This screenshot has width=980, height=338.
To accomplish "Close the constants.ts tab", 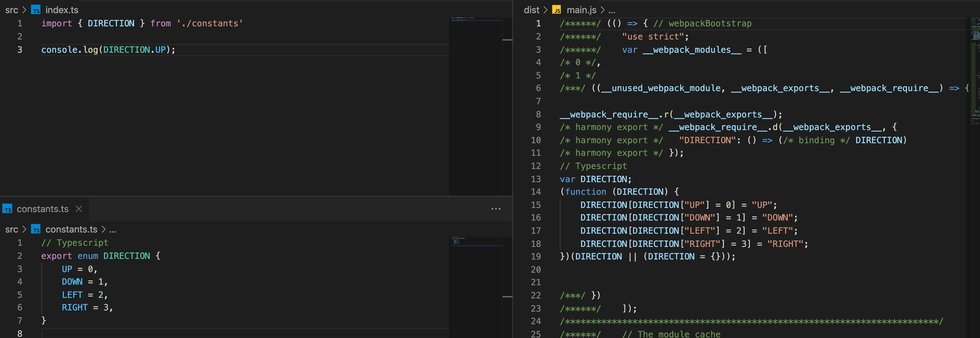I will (x=78, y=209).
